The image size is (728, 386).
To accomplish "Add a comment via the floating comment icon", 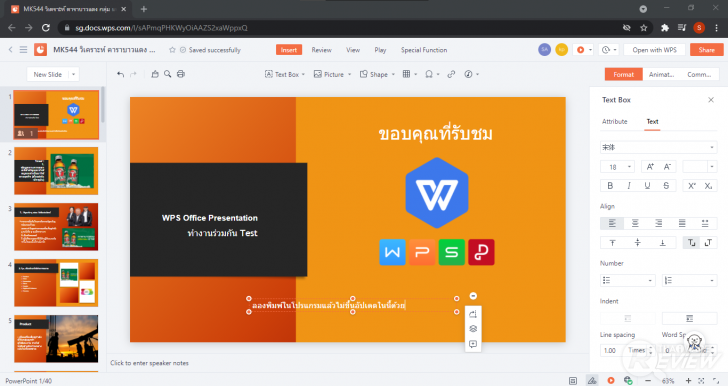I will coord(473,344).
